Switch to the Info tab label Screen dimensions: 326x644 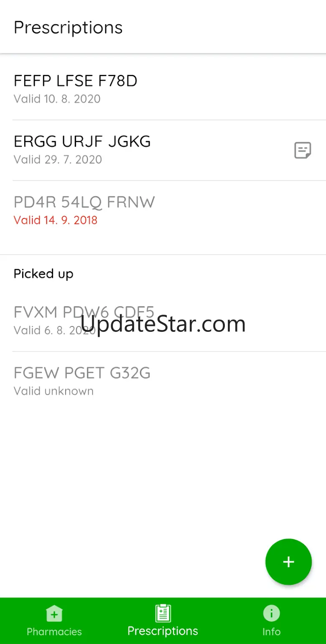pos(271,631)
